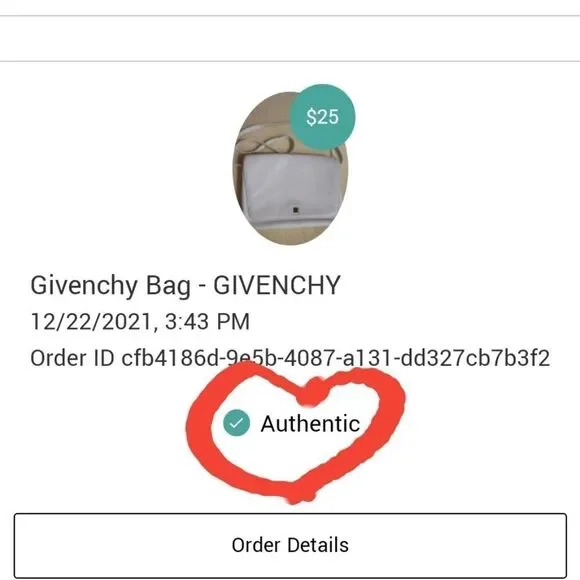The height and width of the screenshot is (580, 580).
Task: Click the teal Authentic checkmark icon
Action: click(237, 423)
